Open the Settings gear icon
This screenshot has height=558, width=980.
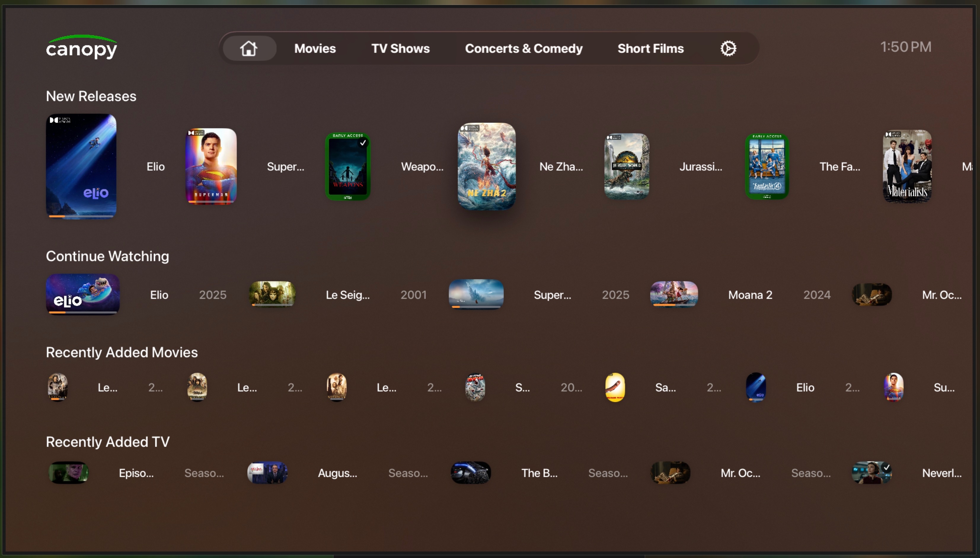click(x=728, y=48)
